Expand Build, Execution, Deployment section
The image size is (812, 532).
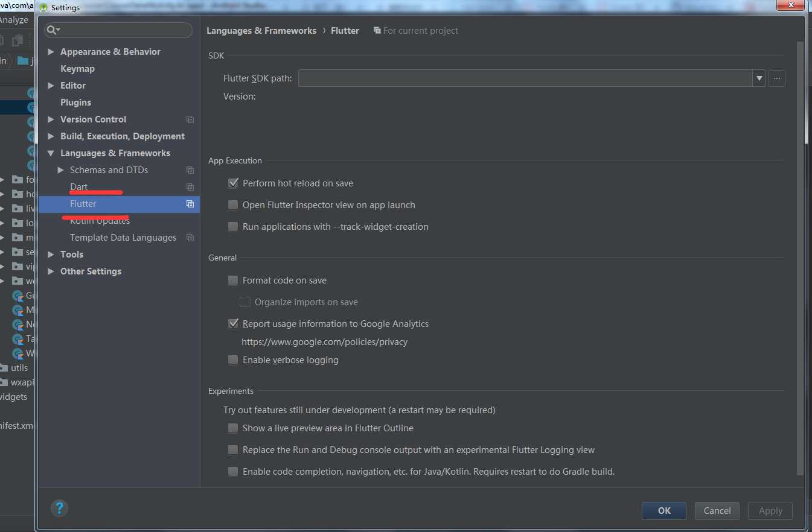pyautogui.click(x=51, y=136)
